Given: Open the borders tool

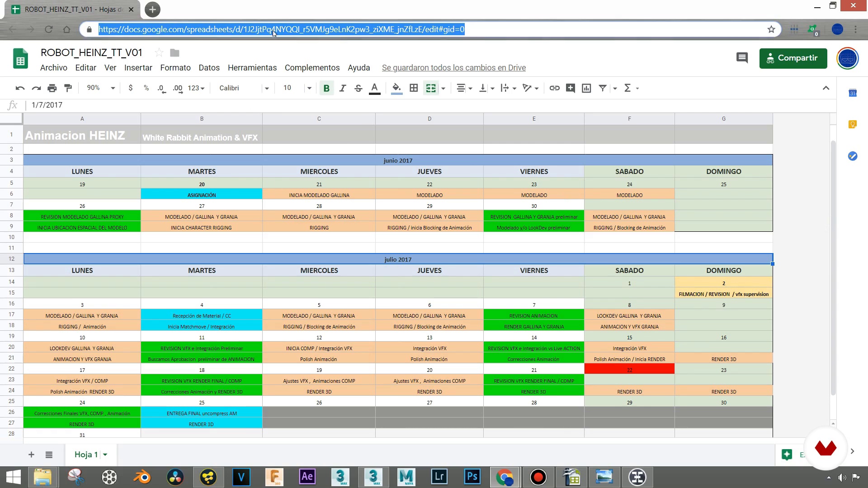Looking at the screenshot, I should pos(414,88).
